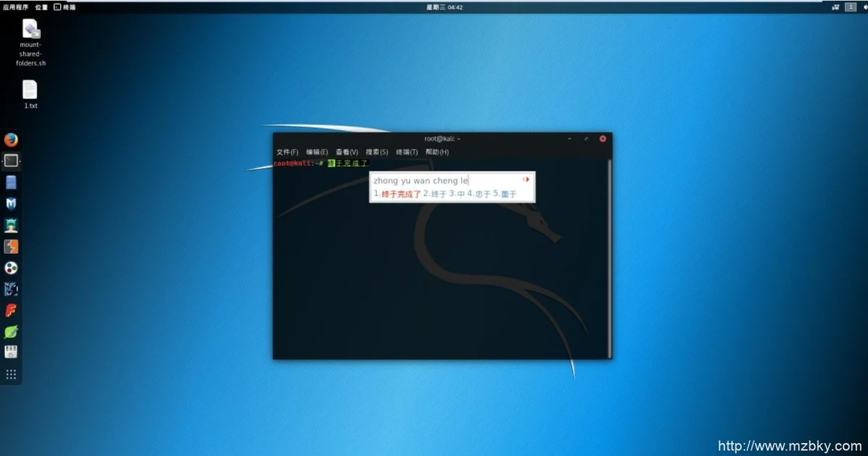868x456 pixels.
Task: Click the white recorder icon in dock
Action: [11, 352]
